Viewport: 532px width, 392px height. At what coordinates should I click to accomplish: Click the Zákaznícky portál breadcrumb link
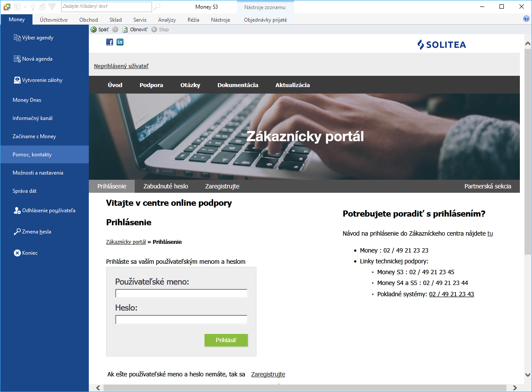point(126,242)
